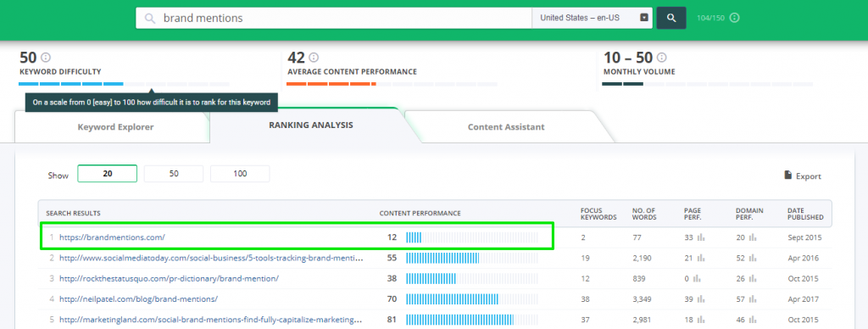Open the neilpatel.com/blog/brand-mentions link
The width and height of the screenshot is (868, 329).
[138, 299]
